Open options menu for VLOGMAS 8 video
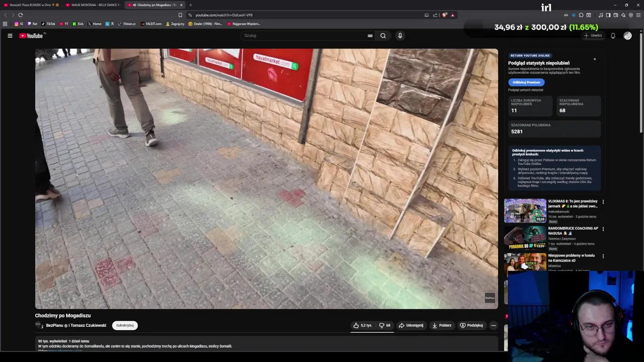Image resolution: width=644 pixels, height=362 pixels. [603, 202]
